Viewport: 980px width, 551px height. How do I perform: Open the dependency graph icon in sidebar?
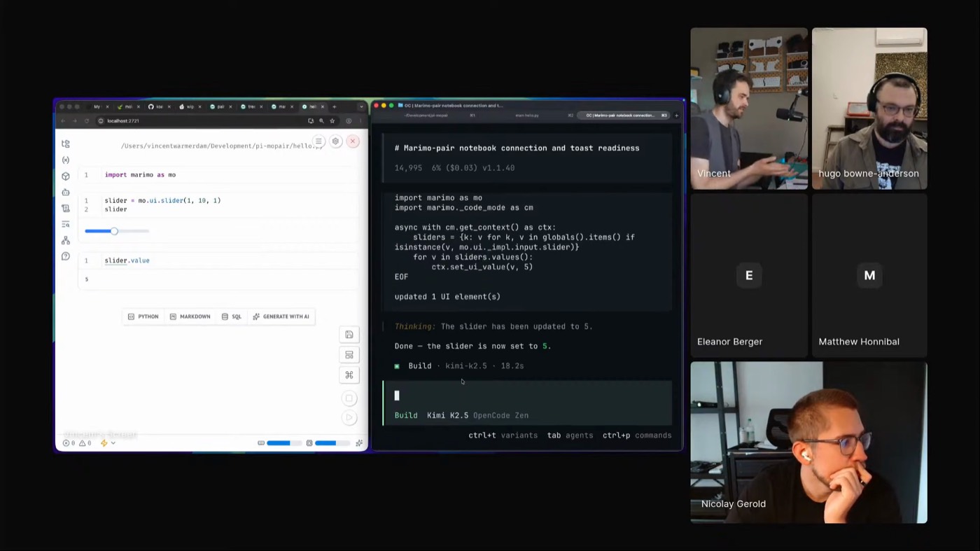[x=66, y=240]
